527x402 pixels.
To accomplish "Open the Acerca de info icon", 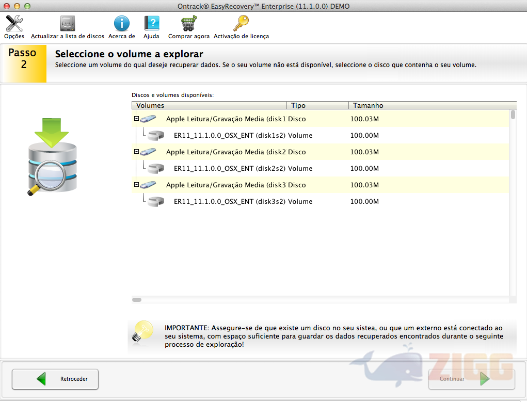I will click(122, 24).
